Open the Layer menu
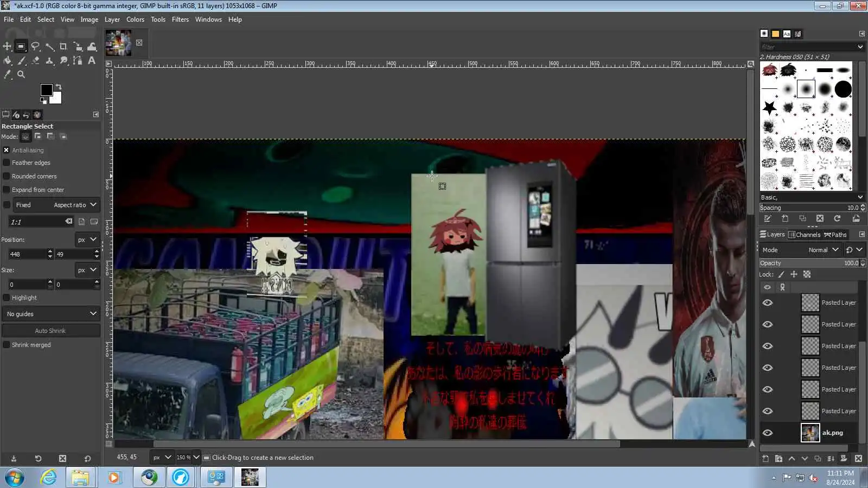868x488 pixels. point(112,20)
